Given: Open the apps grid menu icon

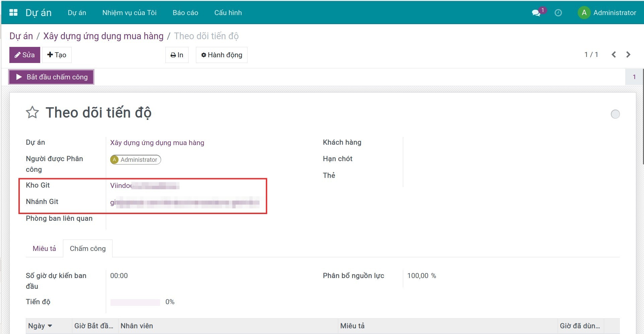Looking at the screenshot, I should (x=13, y=13).
